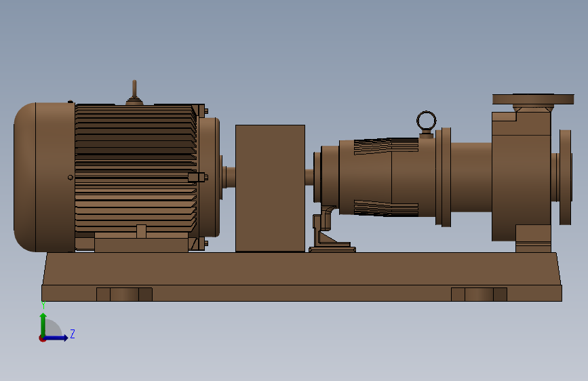The image size is (588, 381).
Task: Select the finned motor housing body
Action: tap(136, 168)
